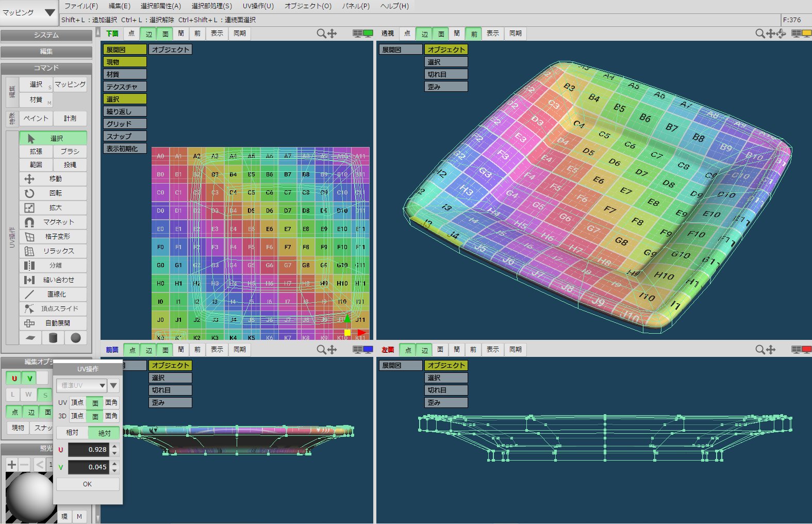Click the V value field 0.045
The image size is (812, 524).
tap(89, 467)
